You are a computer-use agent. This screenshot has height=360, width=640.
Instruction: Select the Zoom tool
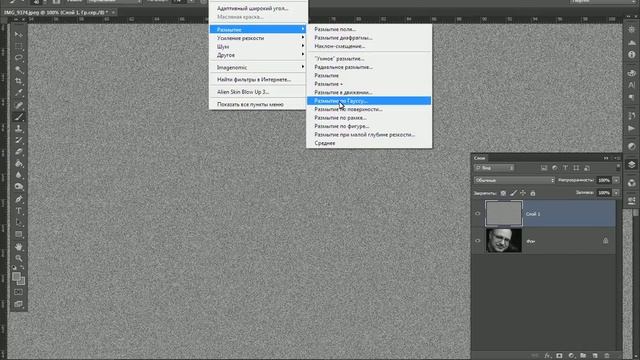click(x=18, y=258)
